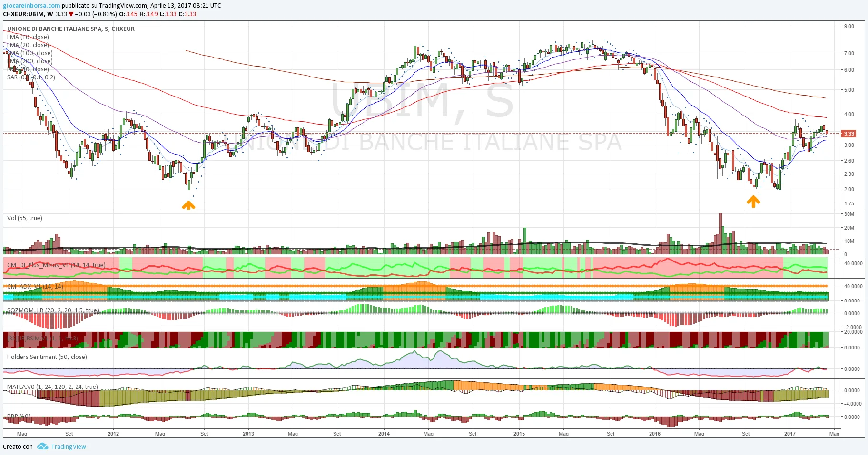The image size is (868, 455).
Task: Click the L:3.33 low value
Action: point(168,14)
